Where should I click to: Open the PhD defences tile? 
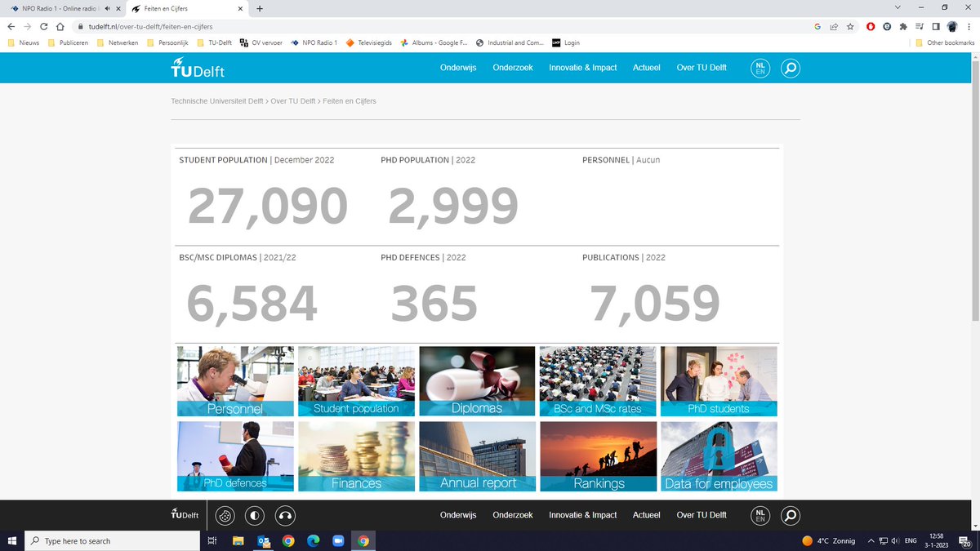(235, 456)
